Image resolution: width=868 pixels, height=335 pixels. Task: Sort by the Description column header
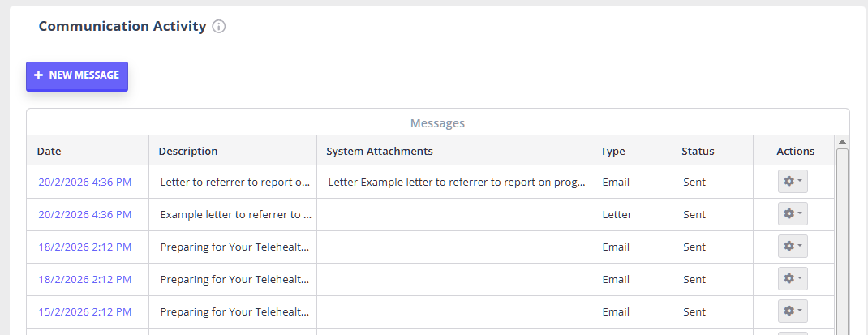tap(188, 151)
